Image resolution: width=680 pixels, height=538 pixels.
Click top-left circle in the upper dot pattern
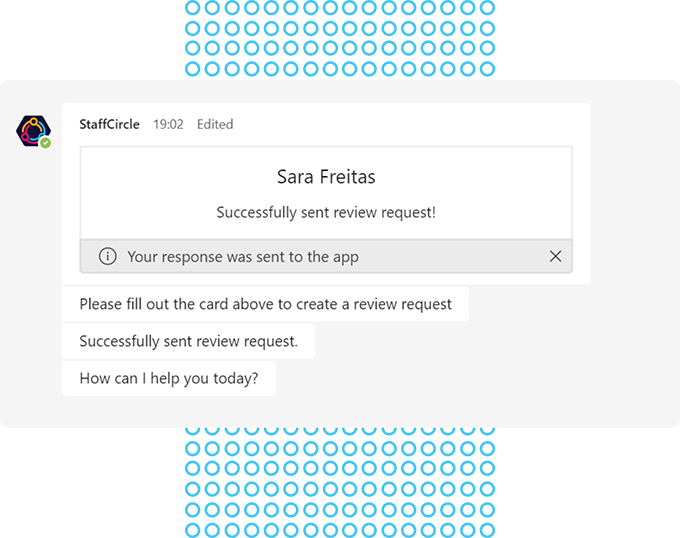tap(193, 7)
